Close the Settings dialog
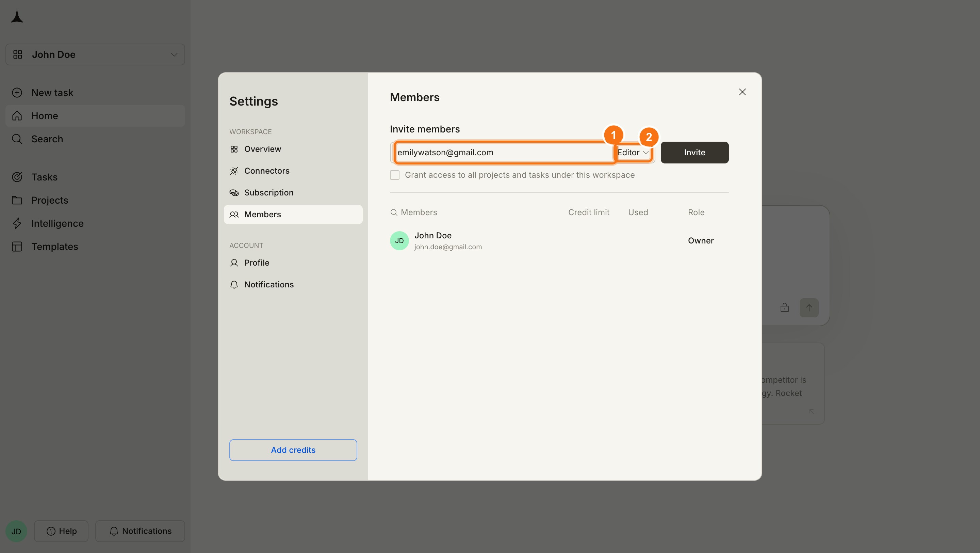The height and width of the screenshot is (553, 980). click(x=742, y=92)
